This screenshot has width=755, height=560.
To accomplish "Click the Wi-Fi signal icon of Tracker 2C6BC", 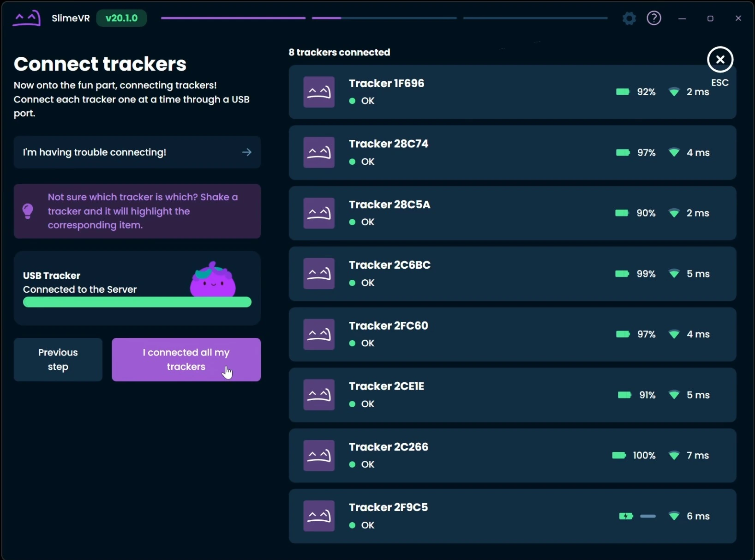I will pos(674,274).
